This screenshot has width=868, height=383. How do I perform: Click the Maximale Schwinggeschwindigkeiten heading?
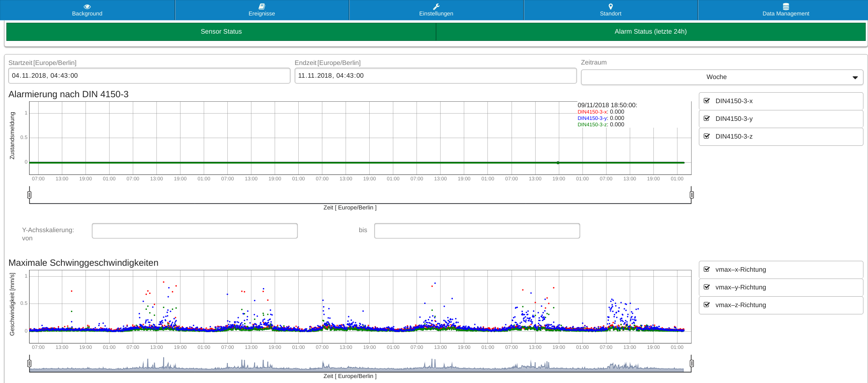tap(83, 263)
